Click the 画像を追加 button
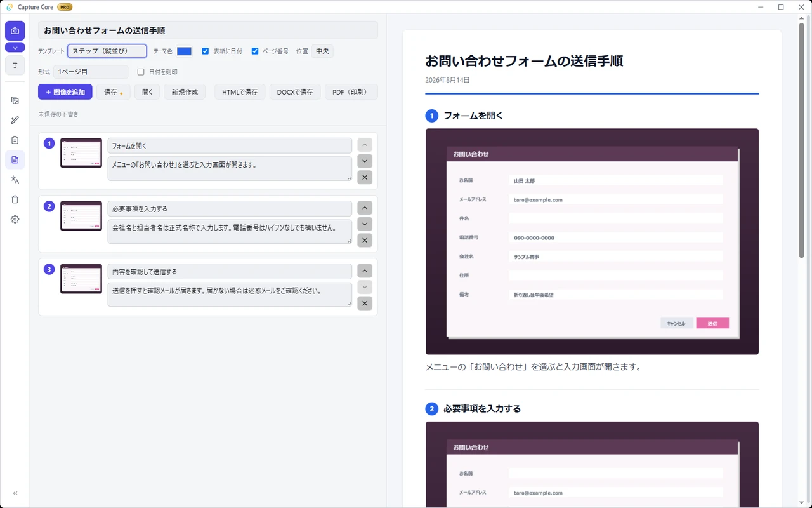Image resolution: width=812 pixels, height=508 pixels. point(65,92)
